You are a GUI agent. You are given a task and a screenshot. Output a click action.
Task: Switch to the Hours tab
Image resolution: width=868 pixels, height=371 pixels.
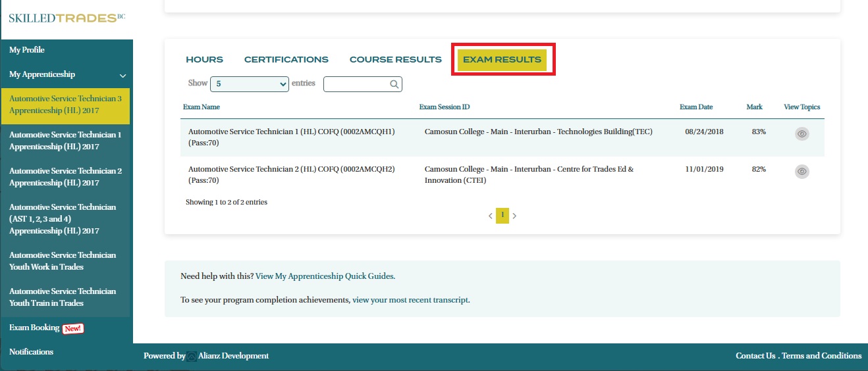(204, 60)
